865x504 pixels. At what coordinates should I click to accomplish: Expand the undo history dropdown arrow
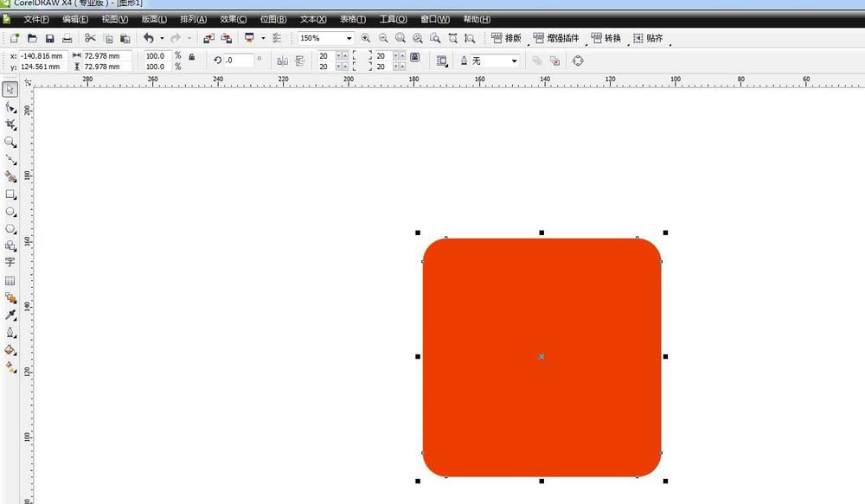coord(162,39)
